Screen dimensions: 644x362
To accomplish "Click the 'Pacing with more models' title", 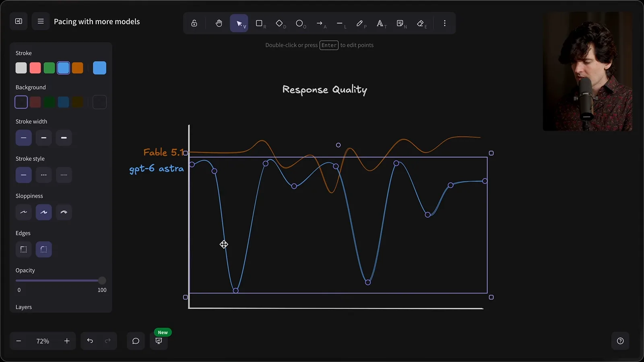I will pos(97,22).
